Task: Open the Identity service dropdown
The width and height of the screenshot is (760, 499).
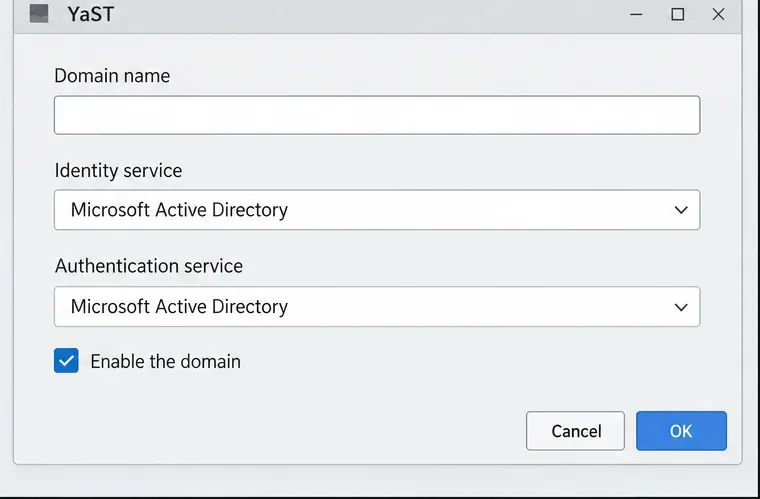Action: coord(377,210)
